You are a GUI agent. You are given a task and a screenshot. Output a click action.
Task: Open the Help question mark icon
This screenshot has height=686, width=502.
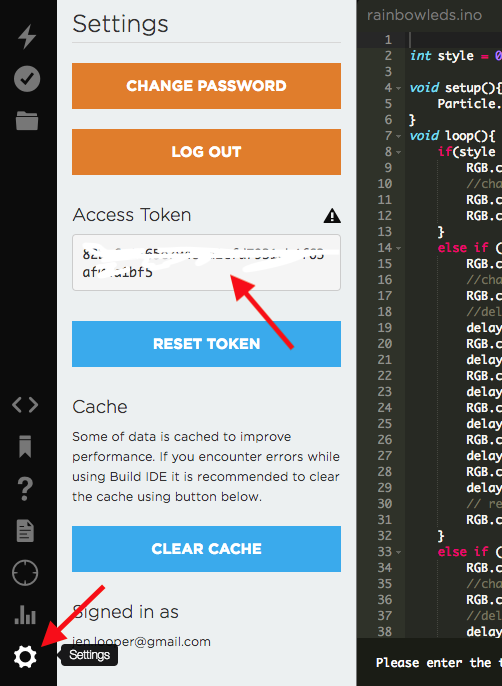point(25,489)
